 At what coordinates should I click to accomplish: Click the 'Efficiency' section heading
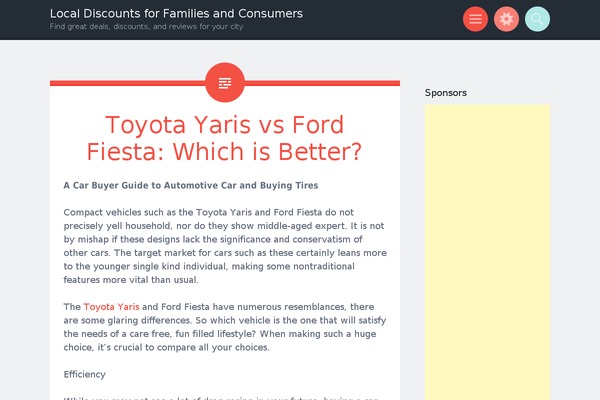tap(85, 374)
